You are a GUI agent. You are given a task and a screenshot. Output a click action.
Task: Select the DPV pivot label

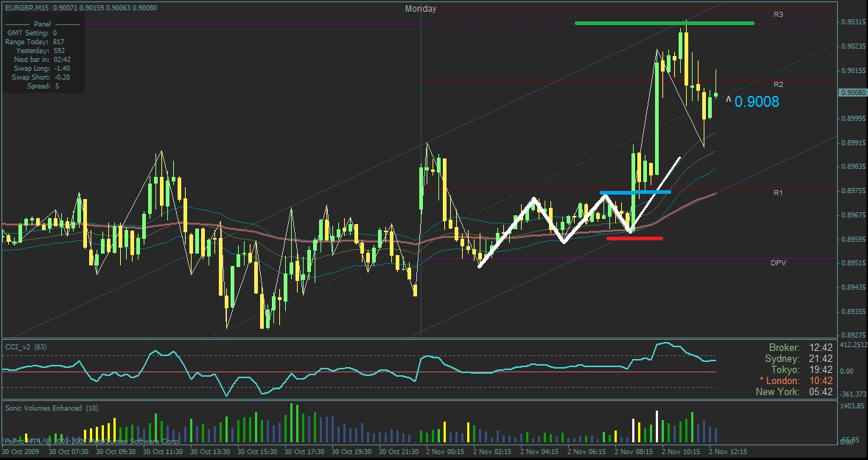click(x=778, y=263)
